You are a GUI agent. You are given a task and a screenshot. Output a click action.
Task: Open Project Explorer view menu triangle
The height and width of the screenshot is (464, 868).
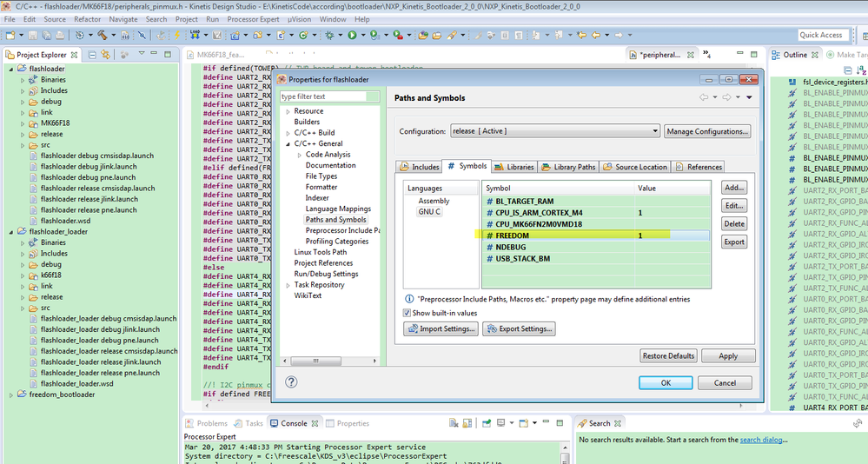(142, 53)
